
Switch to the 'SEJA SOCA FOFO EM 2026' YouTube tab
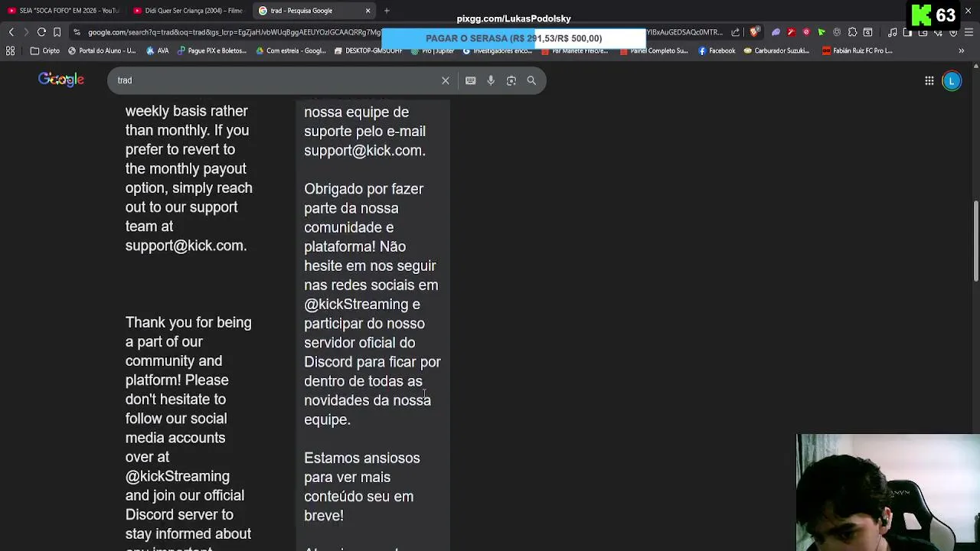pyautogui.click(x=63, y=11)
